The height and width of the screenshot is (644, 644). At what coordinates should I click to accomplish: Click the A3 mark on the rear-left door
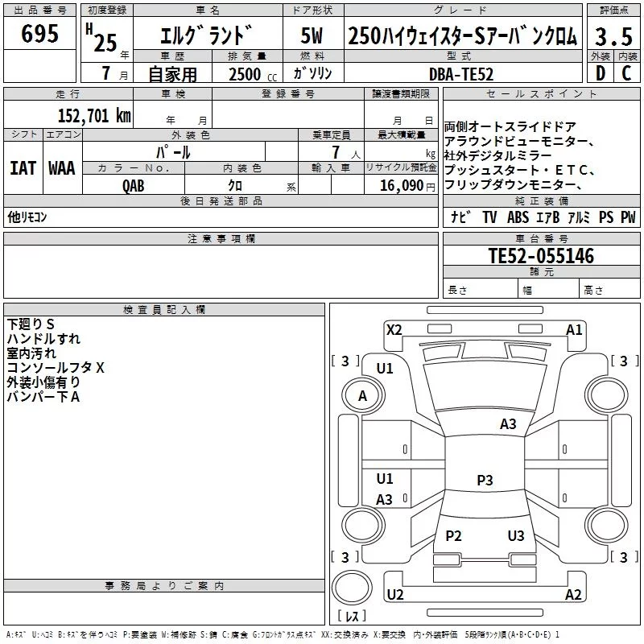tap(385, 499)
